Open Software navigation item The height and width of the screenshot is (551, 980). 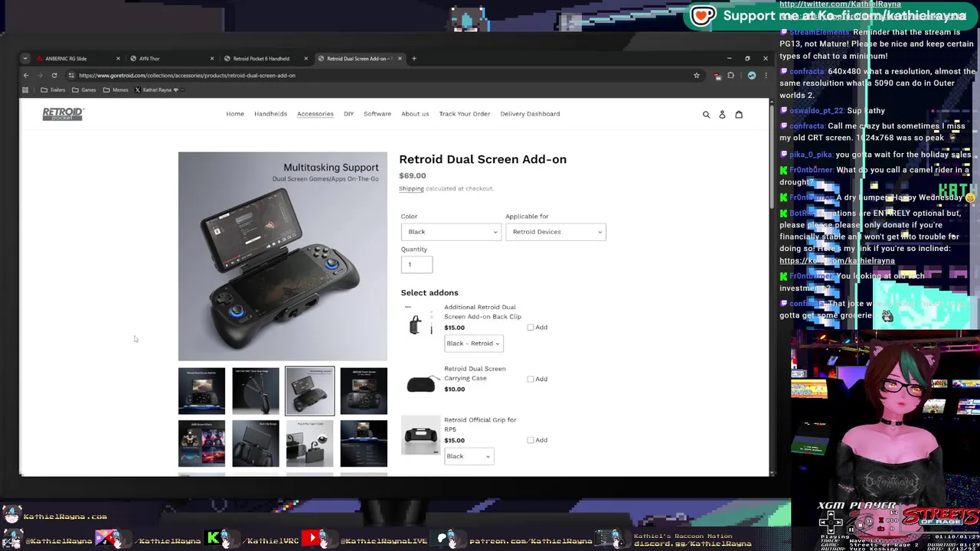tap(377, 114)
